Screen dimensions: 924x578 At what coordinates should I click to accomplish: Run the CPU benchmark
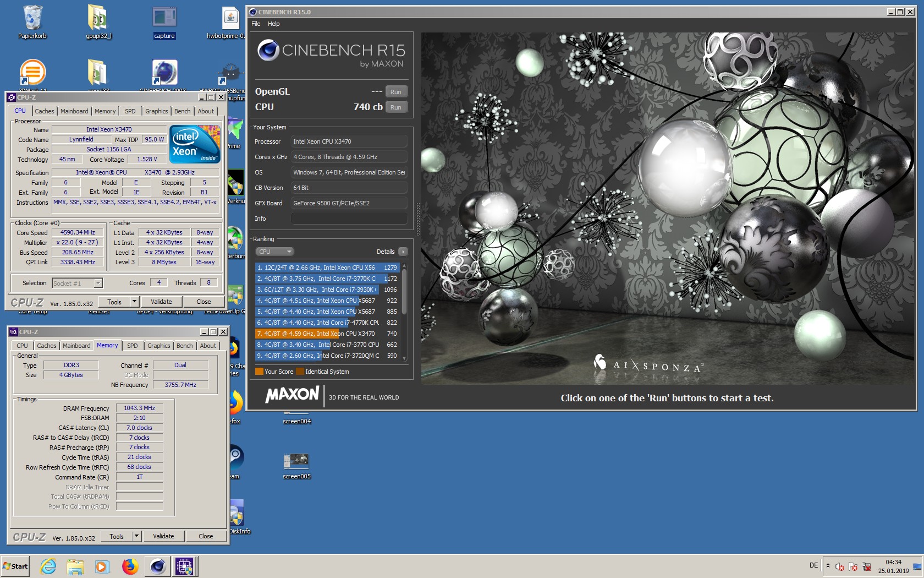396,107
